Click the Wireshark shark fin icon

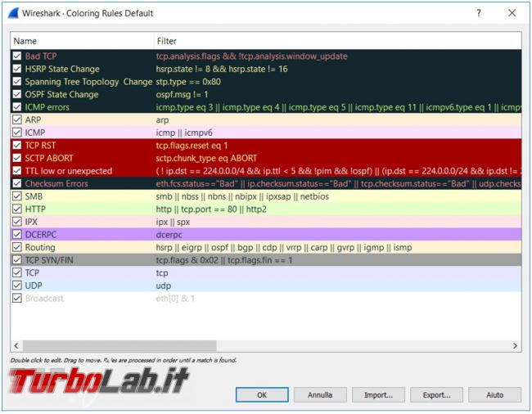coord(13,13)
